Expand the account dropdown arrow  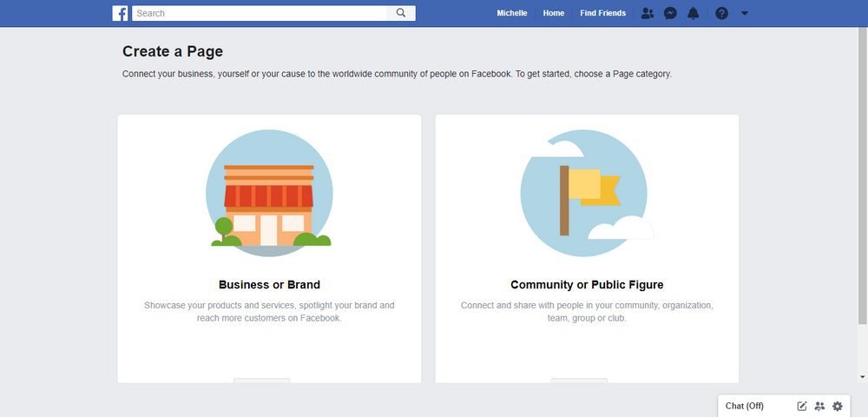click(x=745, y=13)
